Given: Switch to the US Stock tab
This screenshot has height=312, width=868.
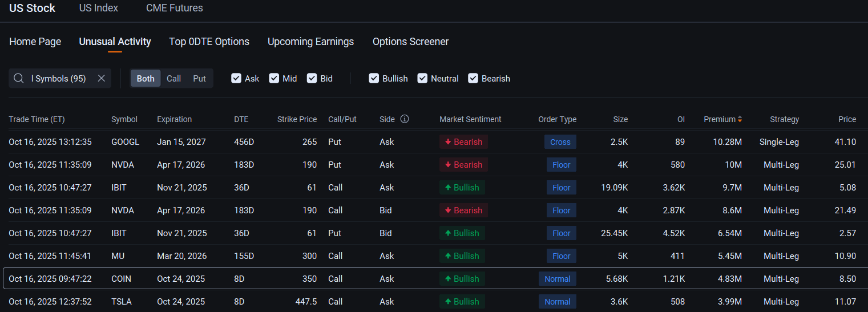Looking at the screenshot, I should click(33, 8).
